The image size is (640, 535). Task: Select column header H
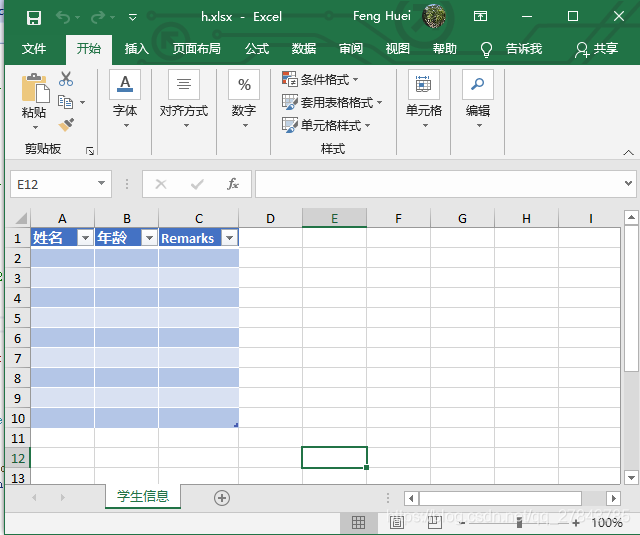click(x=526, y=218)
